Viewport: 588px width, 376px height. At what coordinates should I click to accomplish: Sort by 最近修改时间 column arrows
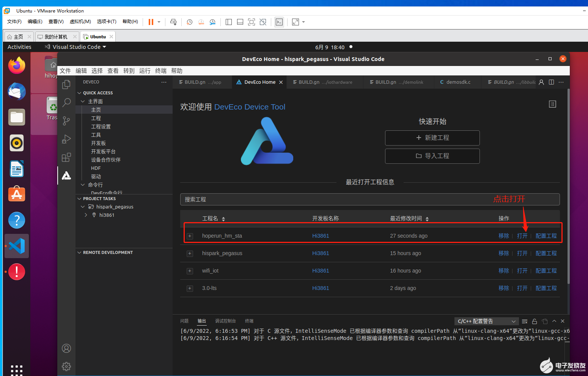427,219
